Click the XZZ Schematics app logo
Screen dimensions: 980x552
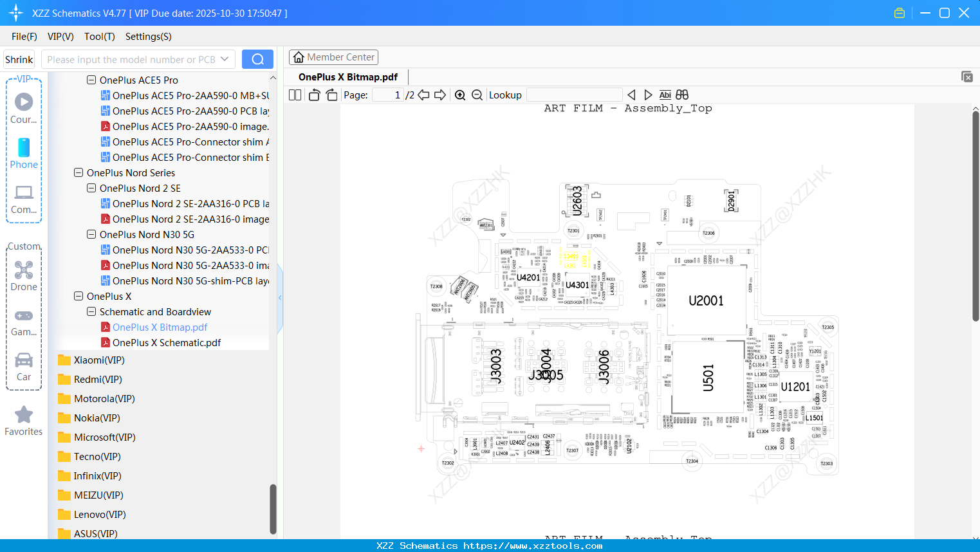(x=16, y=13)
